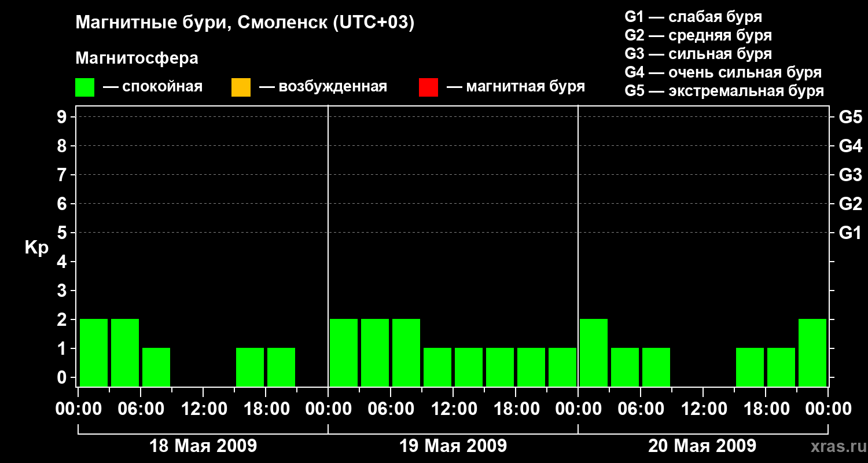Click the 20 Мая bar for 21:00–00:00
Screen dimensions: 868x463
click(812, 352)
